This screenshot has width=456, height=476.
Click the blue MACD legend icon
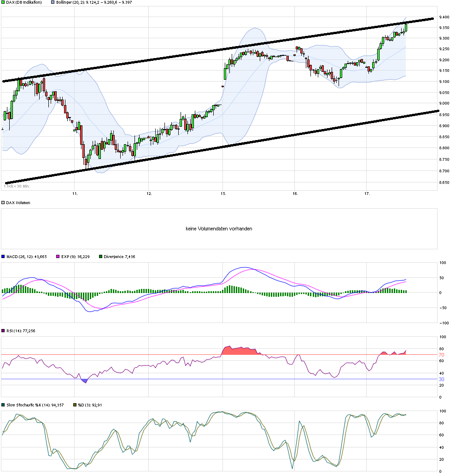tap(2, 256)
